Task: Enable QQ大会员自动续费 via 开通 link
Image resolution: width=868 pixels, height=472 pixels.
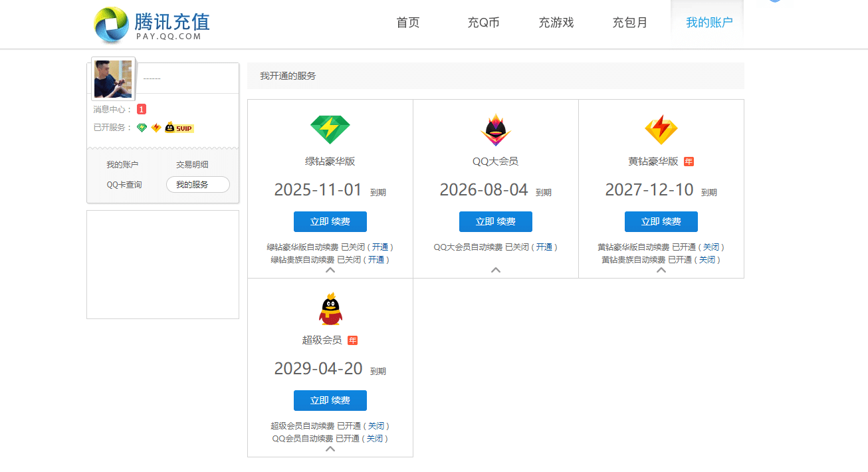Action: point(544,247)
